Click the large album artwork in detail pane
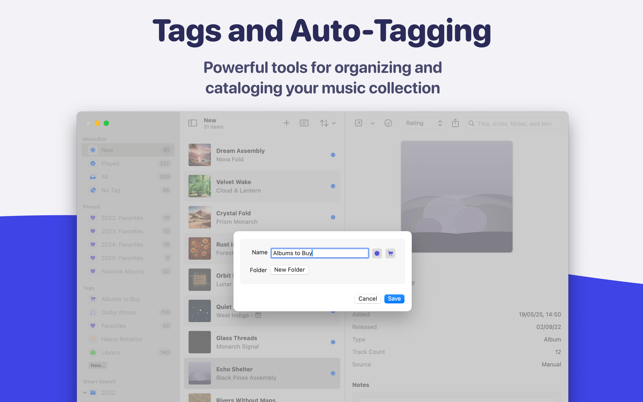The width and height of the screenshot is (643, 402). click(x=457, y=196)
